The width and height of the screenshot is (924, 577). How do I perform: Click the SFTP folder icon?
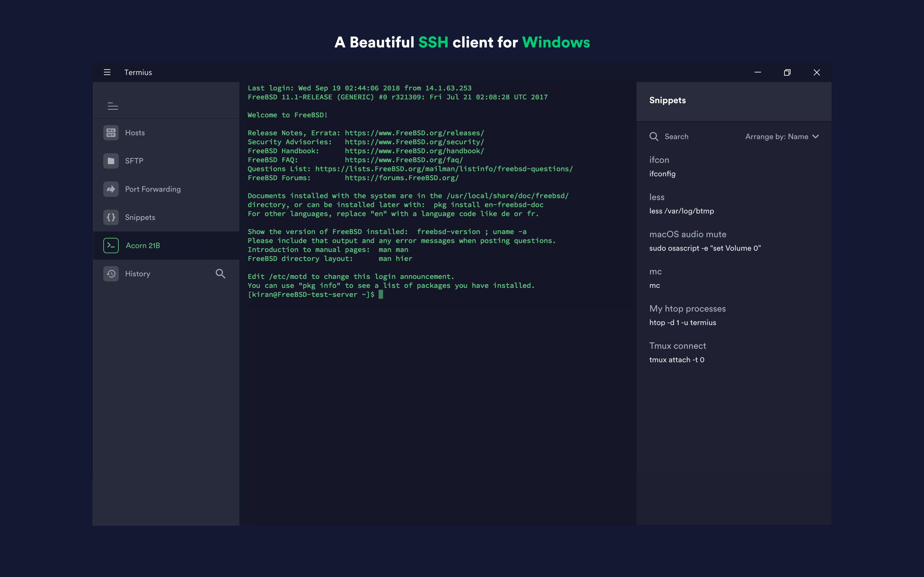tap(111, 161)
